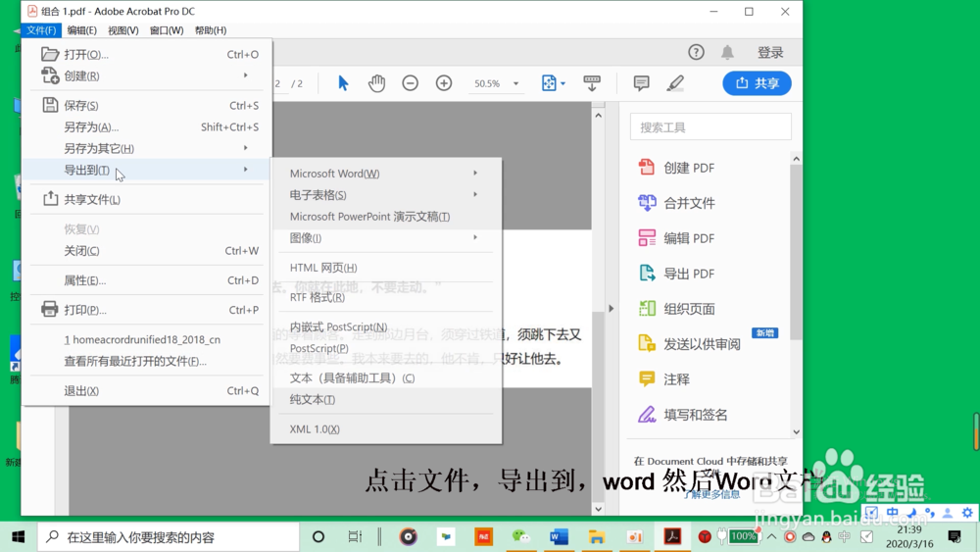Open the Send for Review tool

click(x=689, y=344)
